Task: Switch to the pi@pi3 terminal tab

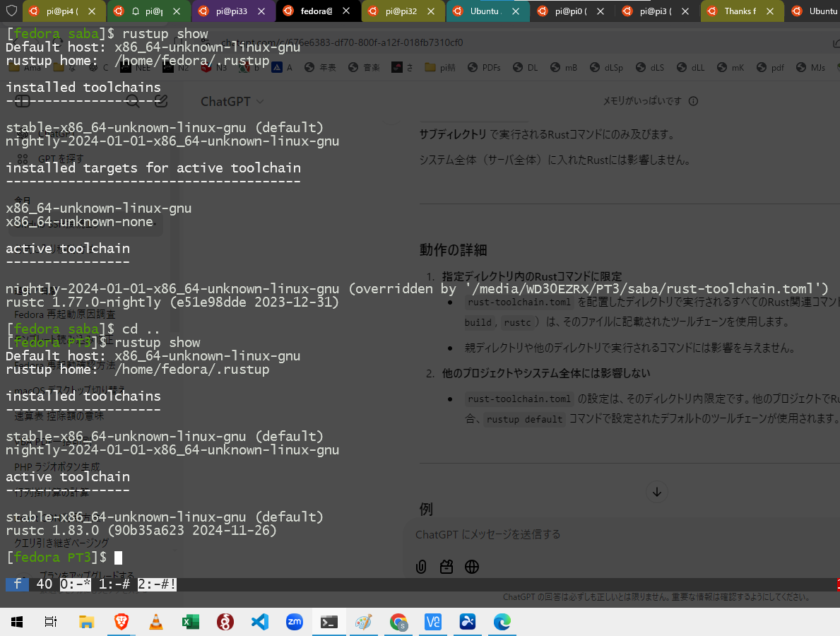Action: pos(656,11)
